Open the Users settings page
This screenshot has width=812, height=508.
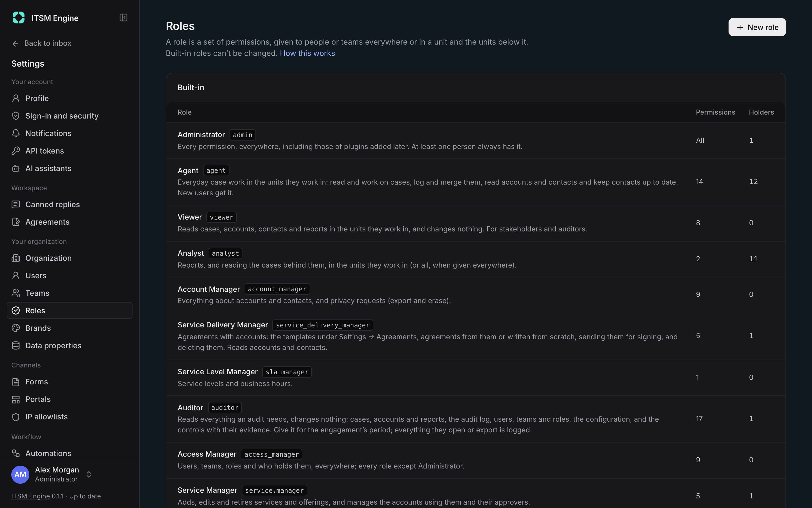coord(69,275)
